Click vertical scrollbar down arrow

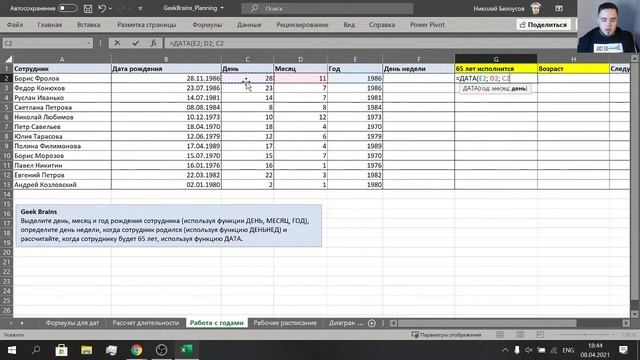635,314
